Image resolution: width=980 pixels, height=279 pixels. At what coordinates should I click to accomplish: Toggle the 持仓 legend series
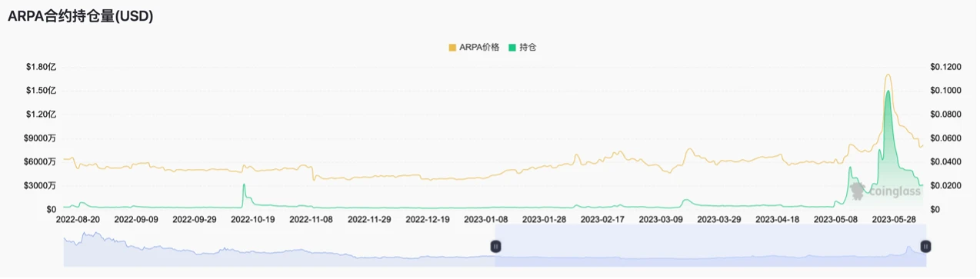coord(522,47)
